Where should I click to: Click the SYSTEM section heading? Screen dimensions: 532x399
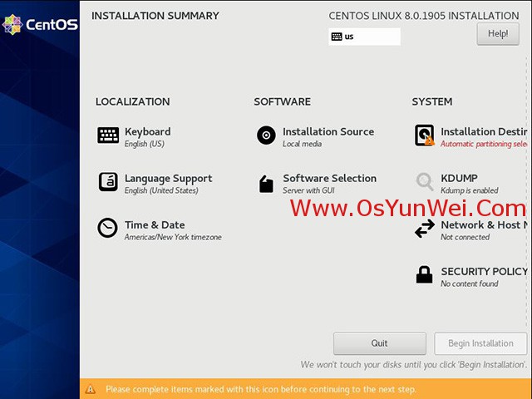[x=432, y=101]
